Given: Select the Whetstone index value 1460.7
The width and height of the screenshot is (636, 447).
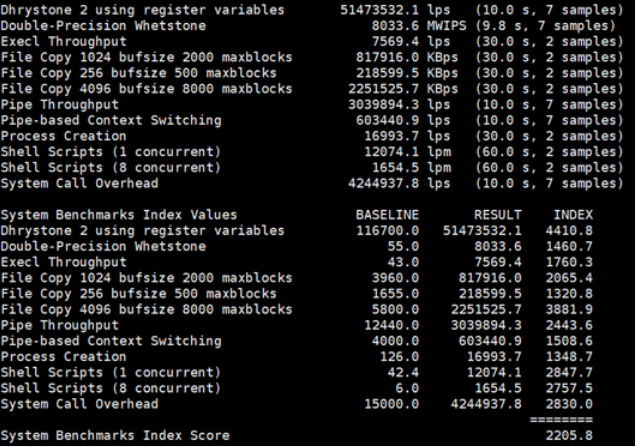Looking at the screenshot, I should click(572, 246).
